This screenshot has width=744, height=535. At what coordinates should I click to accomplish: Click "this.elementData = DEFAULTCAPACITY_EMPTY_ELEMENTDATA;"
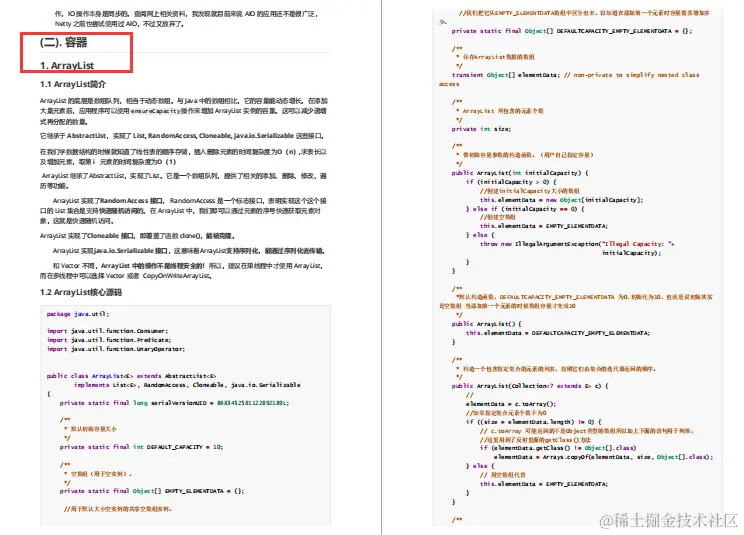pyautogui.click(x=558, y=333)
